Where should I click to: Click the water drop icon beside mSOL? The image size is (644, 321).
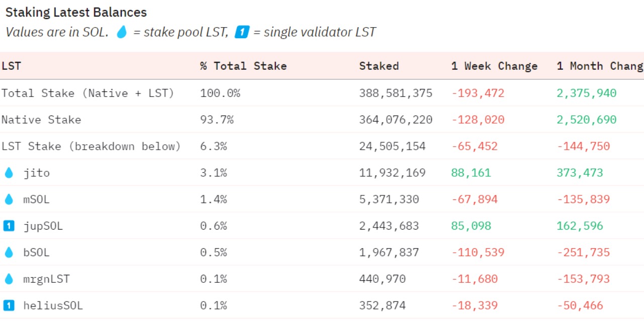[9, 199]
